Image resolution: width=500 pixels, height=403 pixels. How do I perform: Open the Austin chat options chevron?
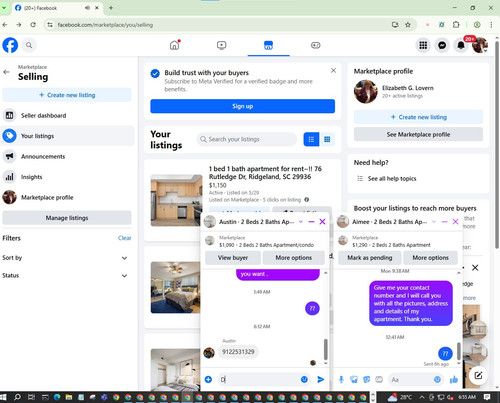(x=301, y=222)
